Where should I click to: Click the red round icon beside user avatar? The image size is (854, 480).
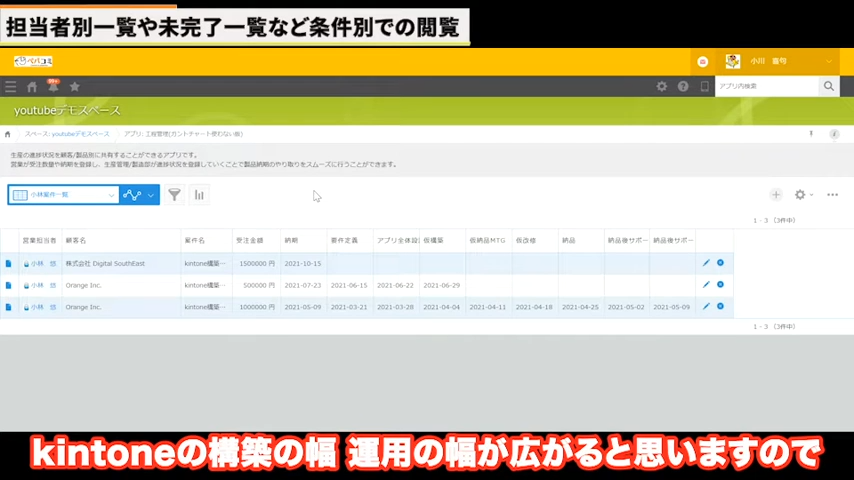pyautogui.click(x=703, y=62)
